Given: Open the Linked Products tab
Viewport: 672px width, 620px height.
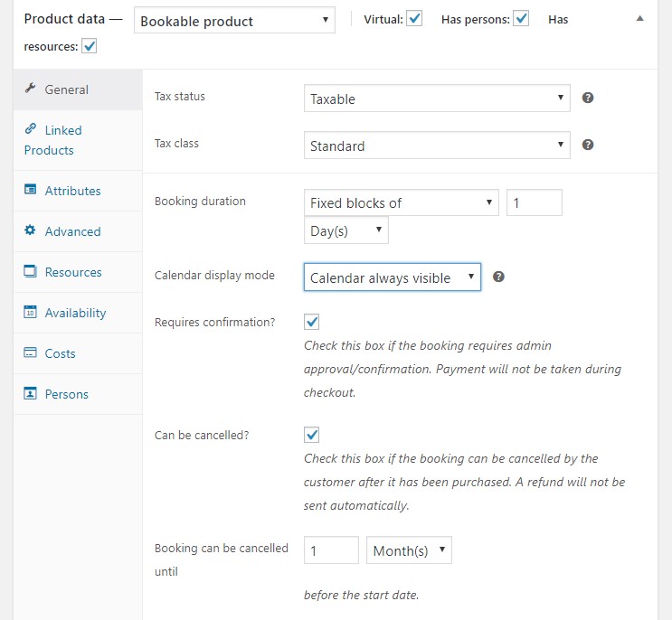Looking at the screenshot, I should click(78, 140).
